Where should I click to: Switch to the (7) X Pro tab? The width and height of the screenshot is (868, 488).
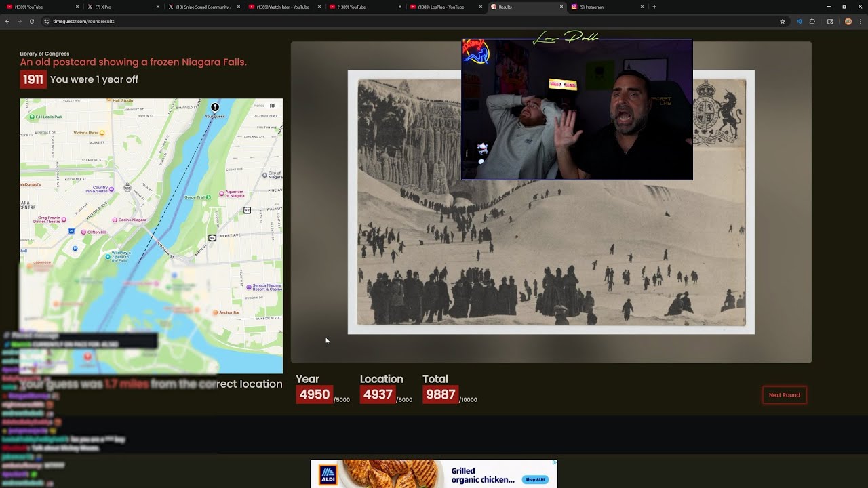(123, 7)
